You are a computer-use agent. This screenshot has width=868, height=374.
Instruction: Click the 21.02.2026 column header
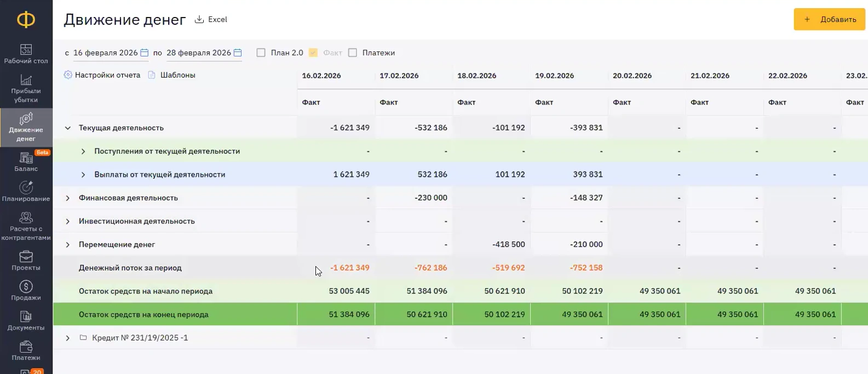[x=710, y=76]
